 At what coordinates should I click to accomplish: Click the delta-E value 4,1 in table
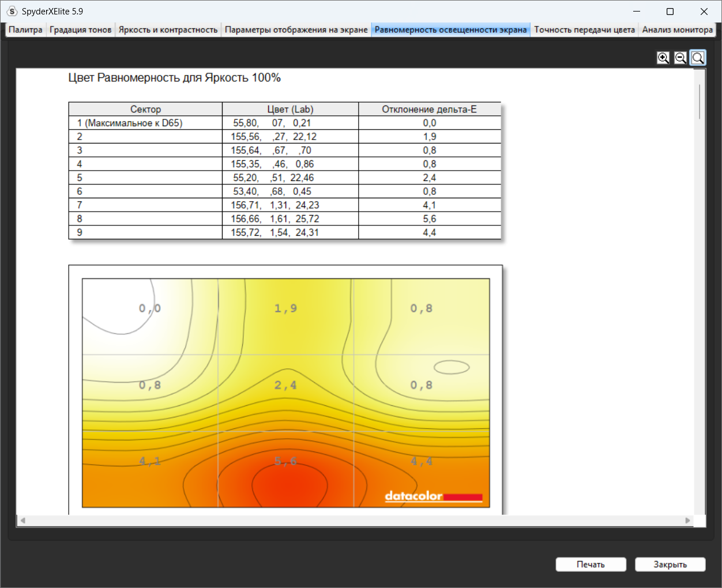(430, 205)
